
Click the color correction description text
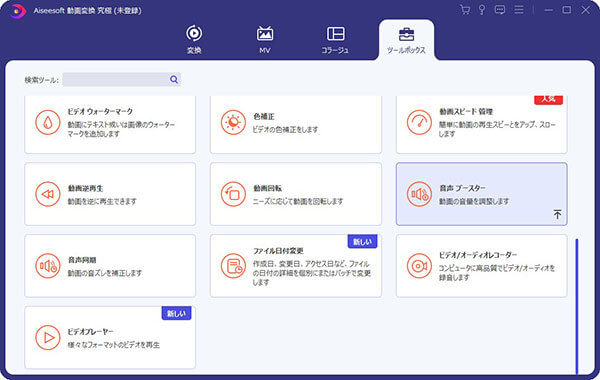click(285, 129)
